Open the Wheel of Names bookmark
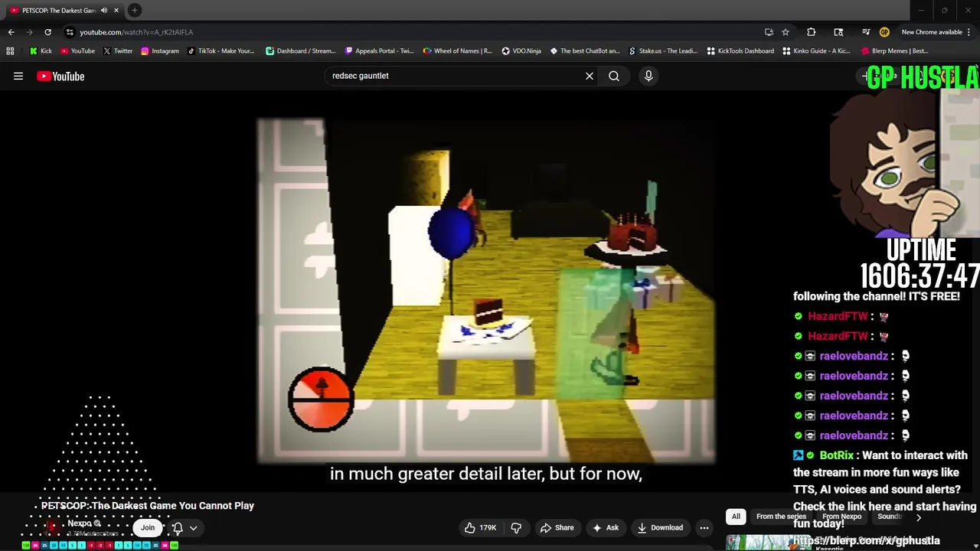 coord(458,51)
